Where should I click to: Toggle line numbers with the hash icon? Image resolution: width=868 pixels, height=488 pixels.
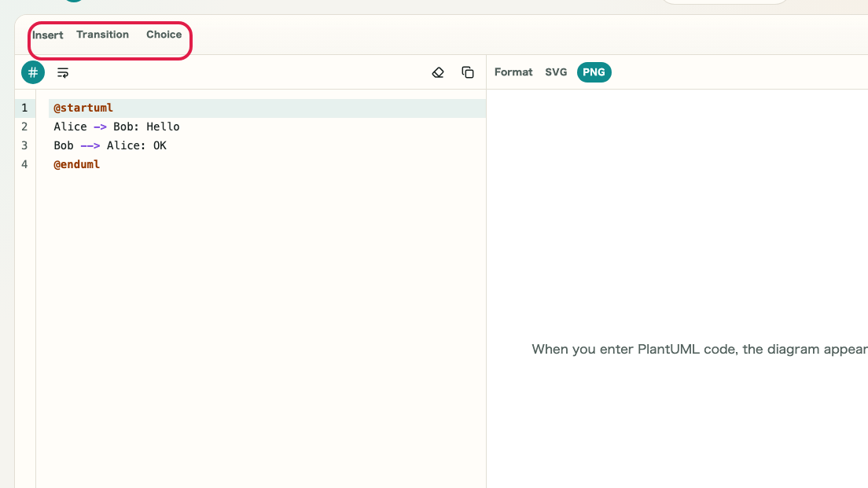pyautogui.click(x=33, y=72)
